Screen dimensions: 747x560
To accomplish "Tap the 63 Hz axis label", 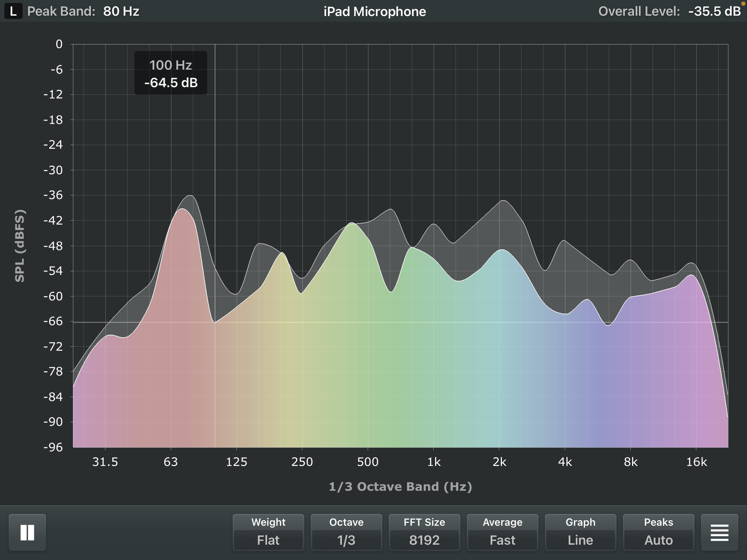I will pyautogui.click(x=171, y=462).
